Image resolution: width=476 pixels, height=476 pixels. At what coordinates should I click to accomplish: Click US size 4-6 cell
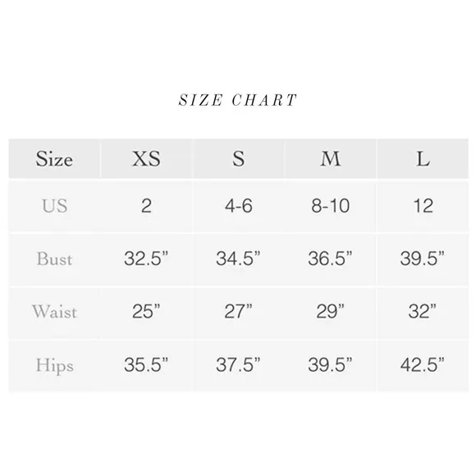239,206
